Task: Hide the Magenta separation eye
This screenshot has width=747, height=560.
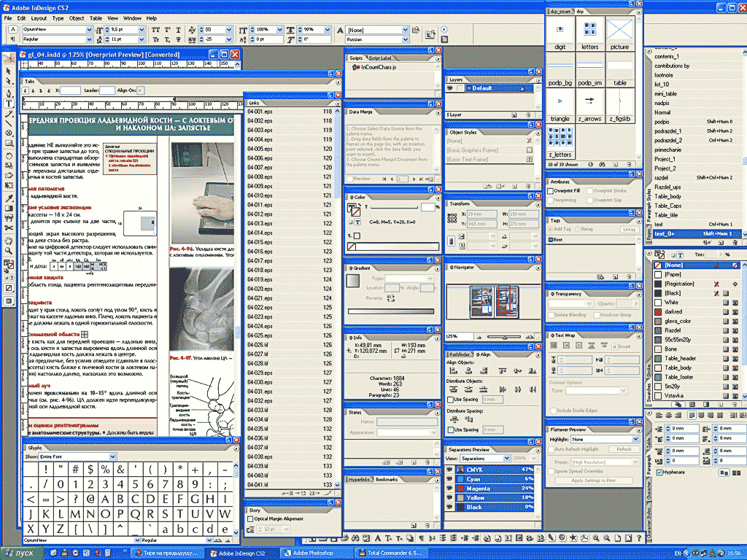Action: [449, 489]
